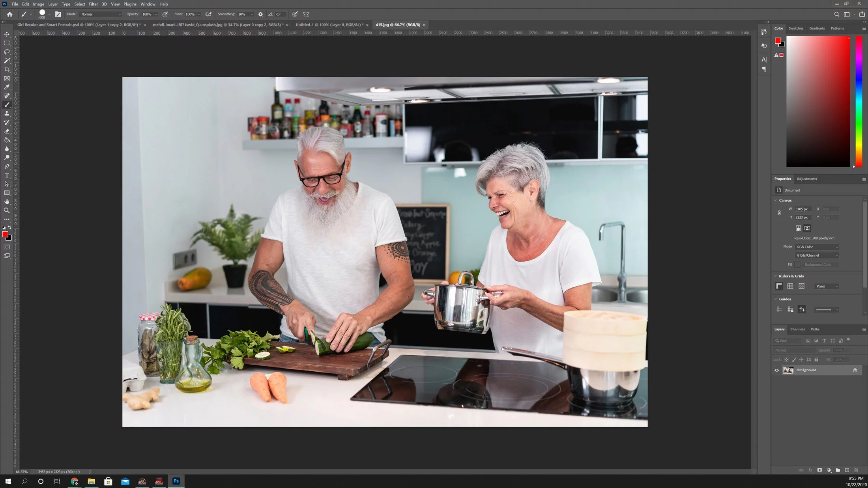Select the Dodge tool

click(7, 158)
